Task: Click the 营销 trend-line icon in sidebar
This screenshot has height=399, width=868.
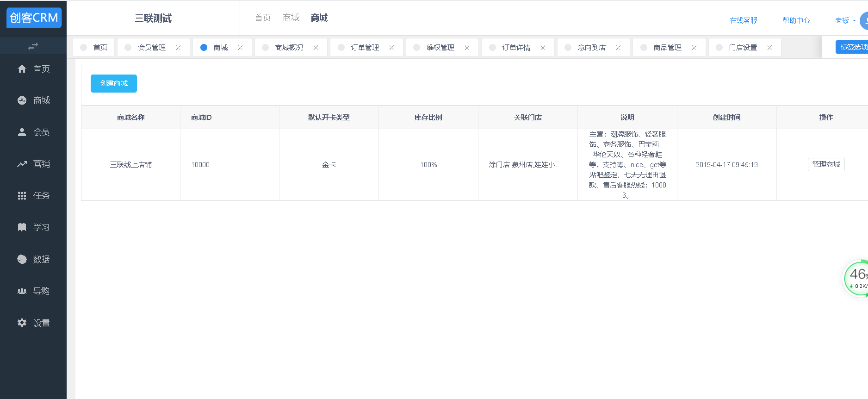Action: [x=22, y=164]
